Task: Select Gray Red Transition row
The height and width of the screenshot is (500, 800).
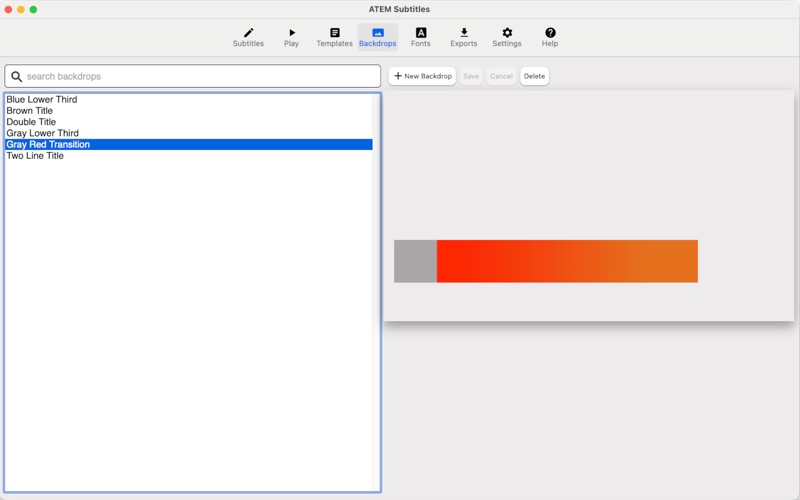Action: pos(189,144)
